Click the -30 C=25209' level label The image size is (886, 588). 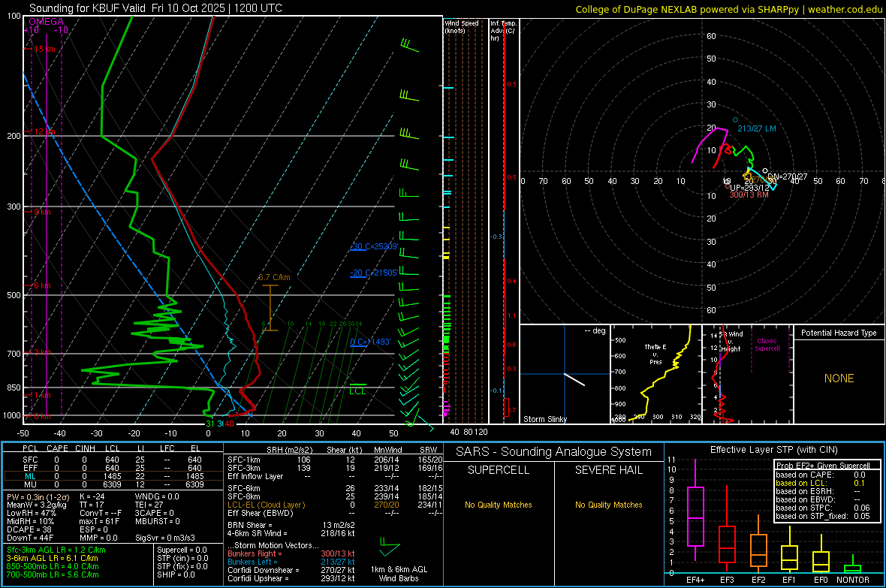click(374, 246)
